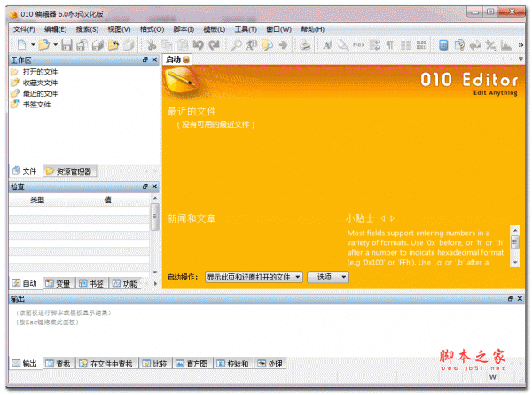Click the Paste clipboard icon
The image size is (532, 395).
(x=183, y=45)
